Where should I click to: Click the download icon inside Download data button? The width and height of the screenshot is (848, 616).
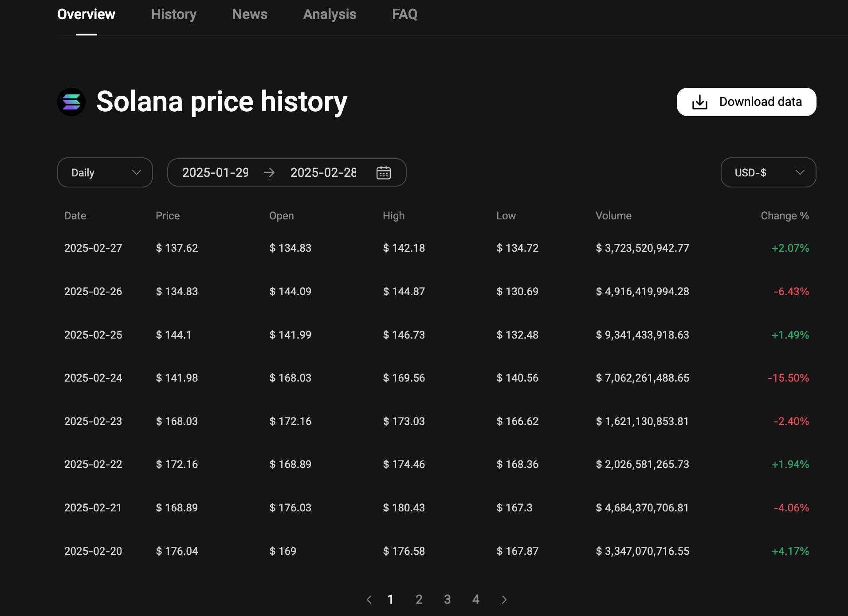click(700, 101)
